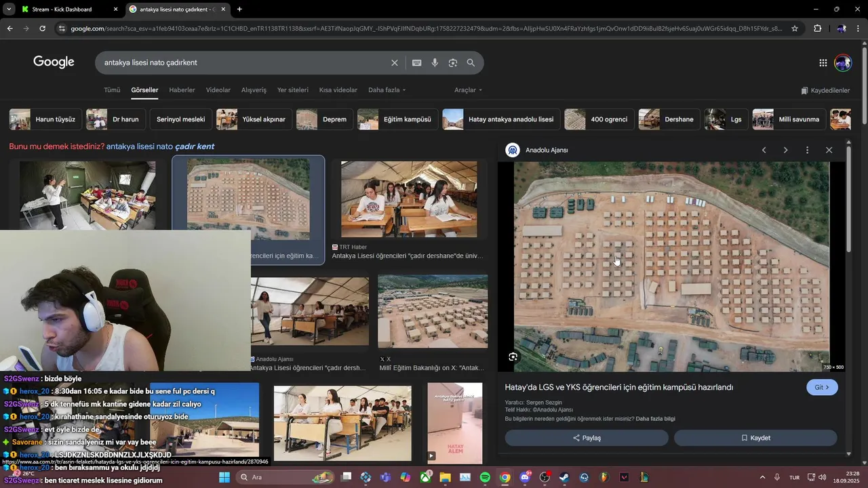
Task: Click Kaydet save button
Action: (x=755, y=438)
